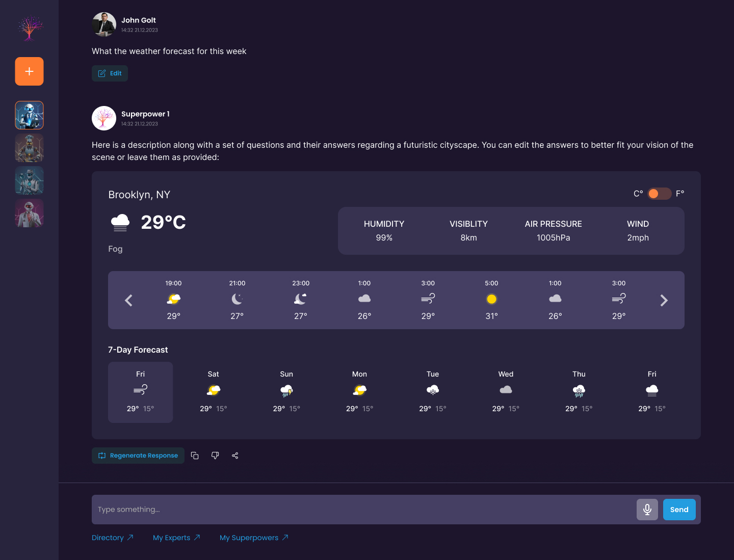734x560 pixels.
Task: Click the orange new chat plus button
Action: coord(29,71)
